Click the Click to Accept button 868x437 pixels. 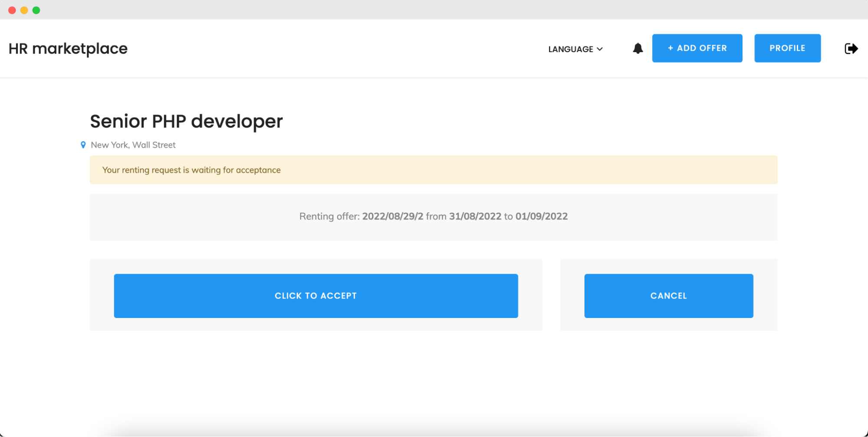click(316, 296)
